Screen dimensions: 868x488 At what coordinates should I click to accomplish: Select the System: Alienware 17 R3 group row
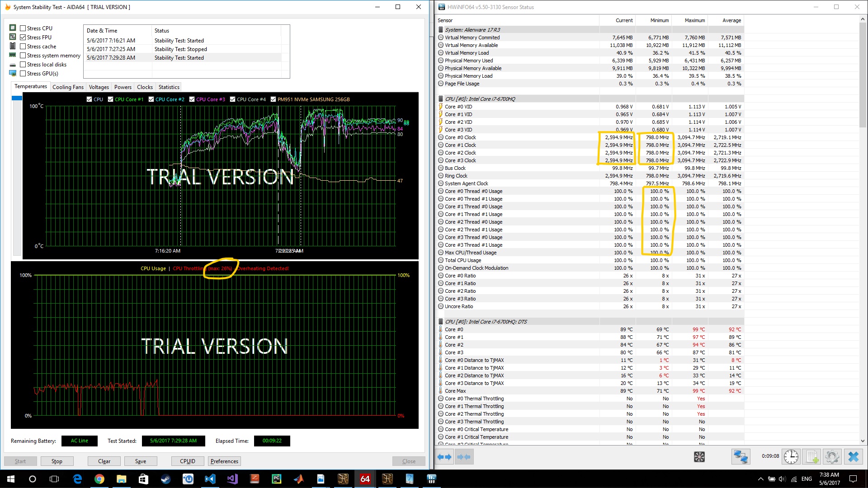(x=590, y=30)
